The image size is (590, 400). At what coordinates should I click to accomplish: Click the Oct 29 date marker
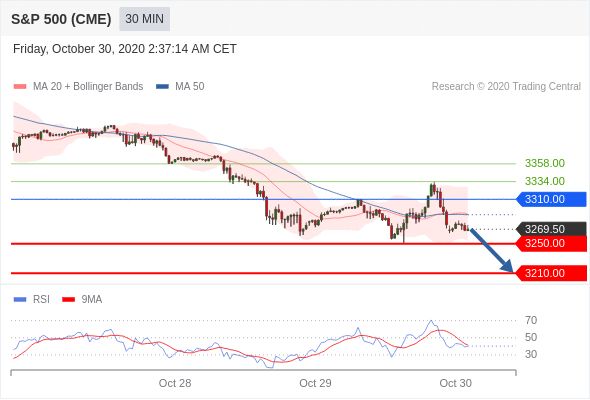coord(315,383)
